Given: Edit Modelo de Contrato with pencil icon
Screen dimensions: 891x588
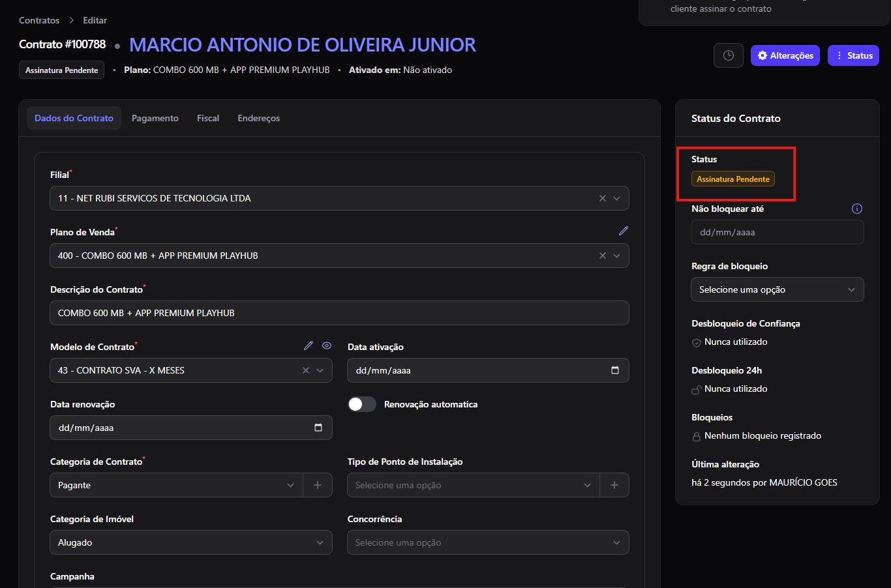Looking at the screenshot, I should click(x=309, y=345).
